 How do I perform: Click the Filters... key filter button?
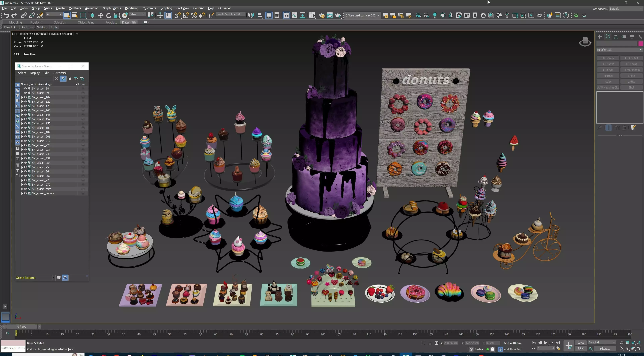(604, 348)
